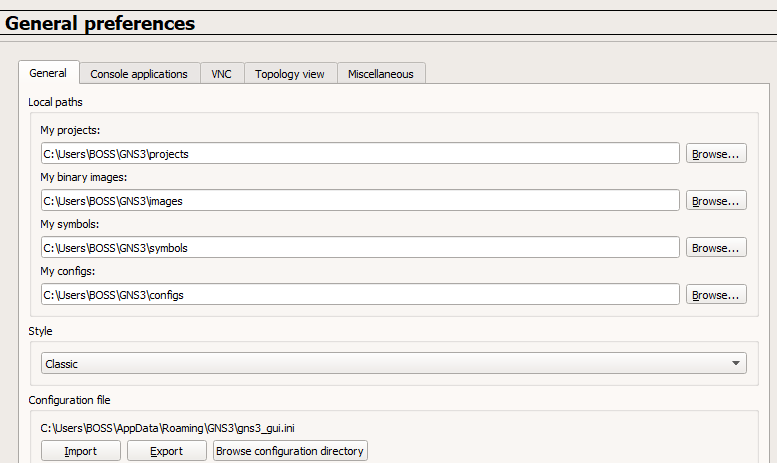The height and width of the screenshot is (463, 777).
Task: Click the Export configuration button
Action: pos(167,451)
